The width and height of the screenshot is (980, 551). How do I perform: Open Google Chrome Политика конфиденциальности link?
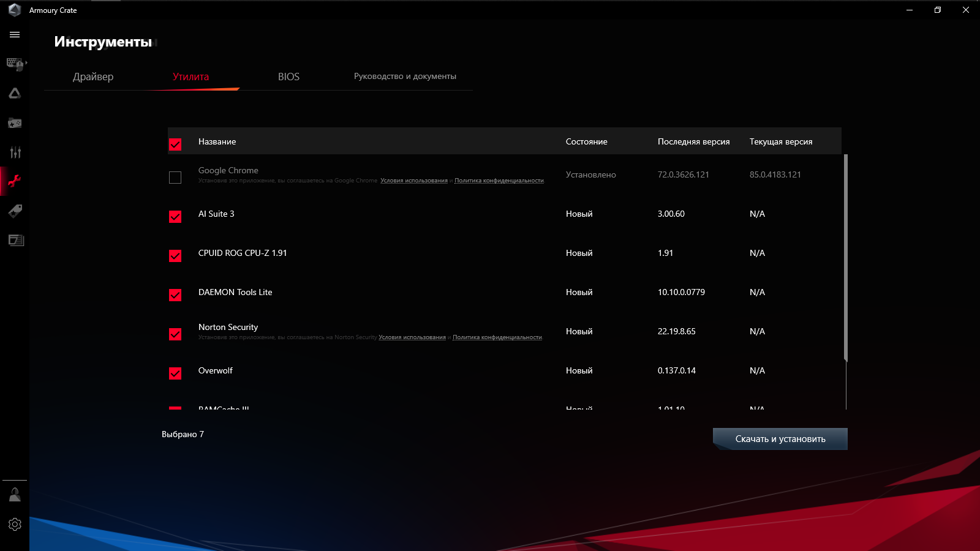(x=499, y=181)
